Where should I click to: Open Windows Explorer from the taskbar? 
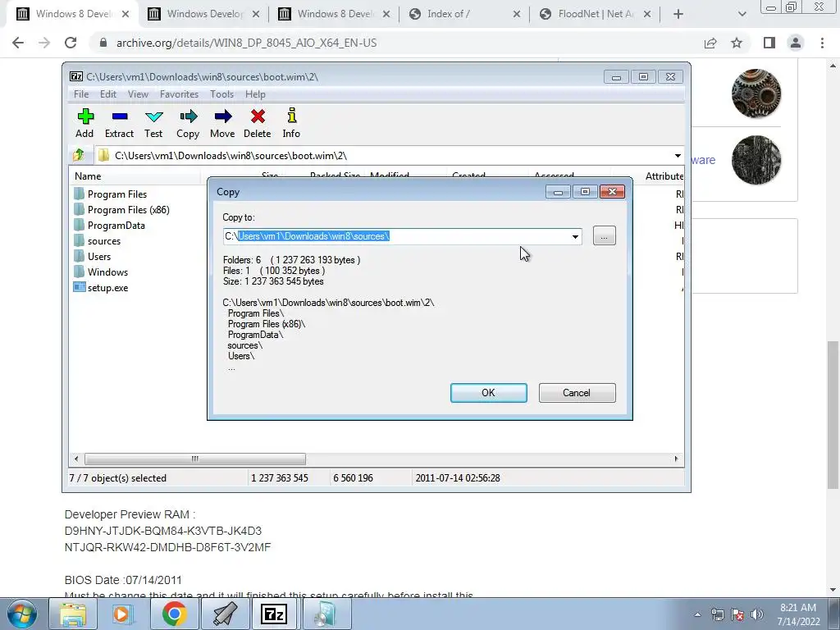click(72, 614)
